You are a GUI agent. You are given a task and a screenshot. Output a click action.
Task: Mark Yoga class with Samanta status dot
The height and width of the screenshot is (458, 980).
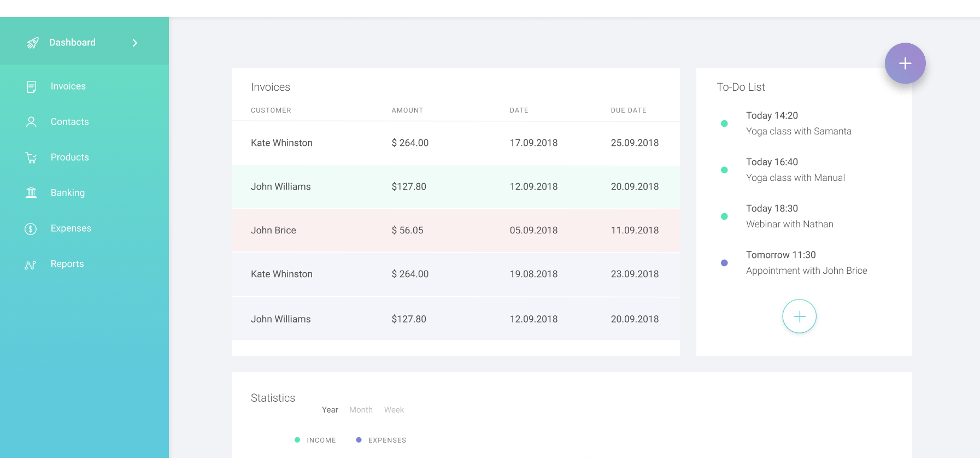pos(724,124)
